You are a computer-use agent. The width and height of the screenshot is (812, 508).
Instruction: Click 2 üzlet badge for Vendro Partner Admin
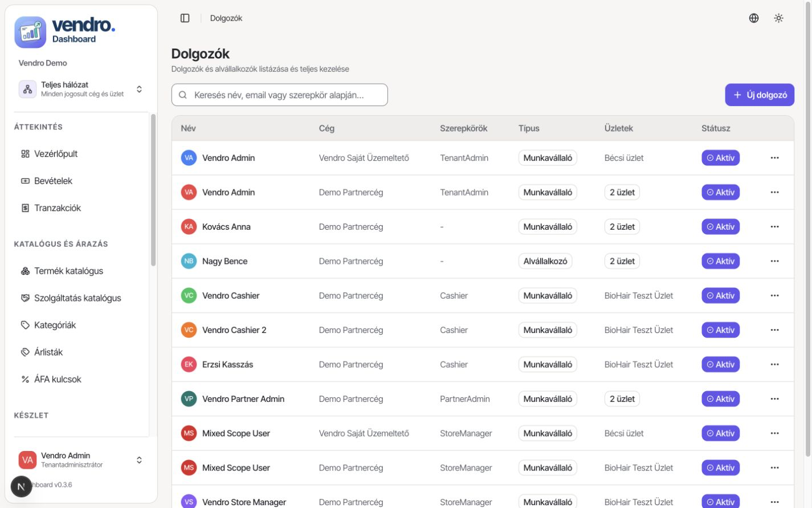coord(622,399)
